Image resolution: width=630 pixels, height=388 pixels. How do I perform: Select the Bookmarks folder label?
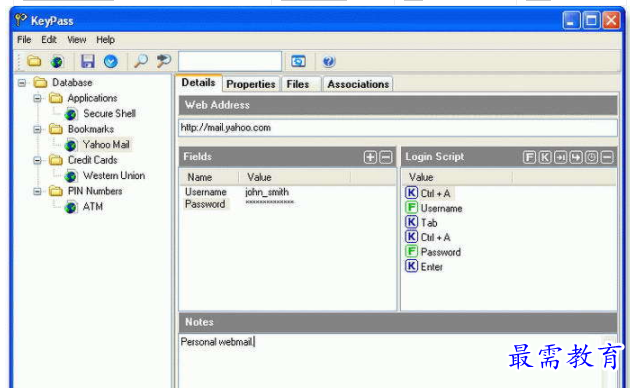[91, 129]
